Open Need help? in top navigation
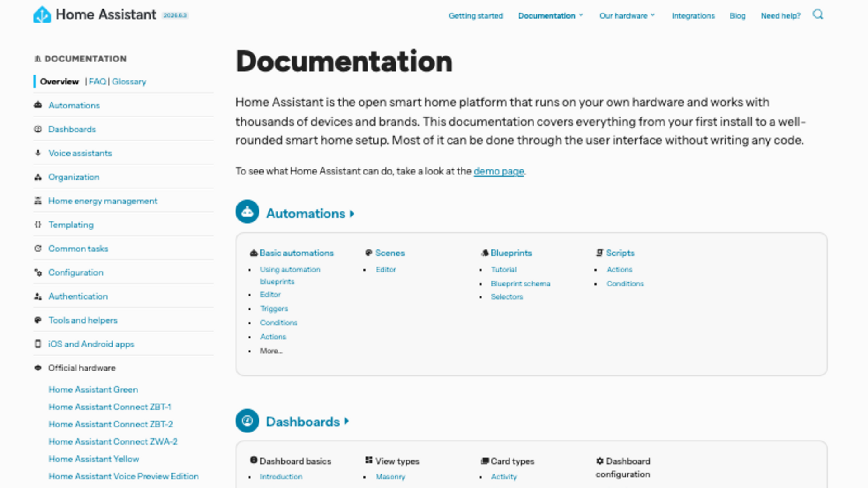This screenshot has height=488, width=868. (780, 16)
